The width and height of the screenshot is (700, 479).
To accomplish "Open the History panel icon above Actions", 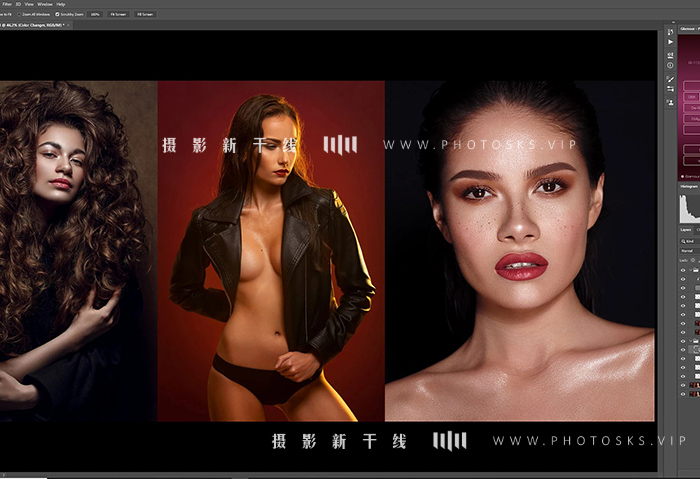I will (x=670, y=32).
